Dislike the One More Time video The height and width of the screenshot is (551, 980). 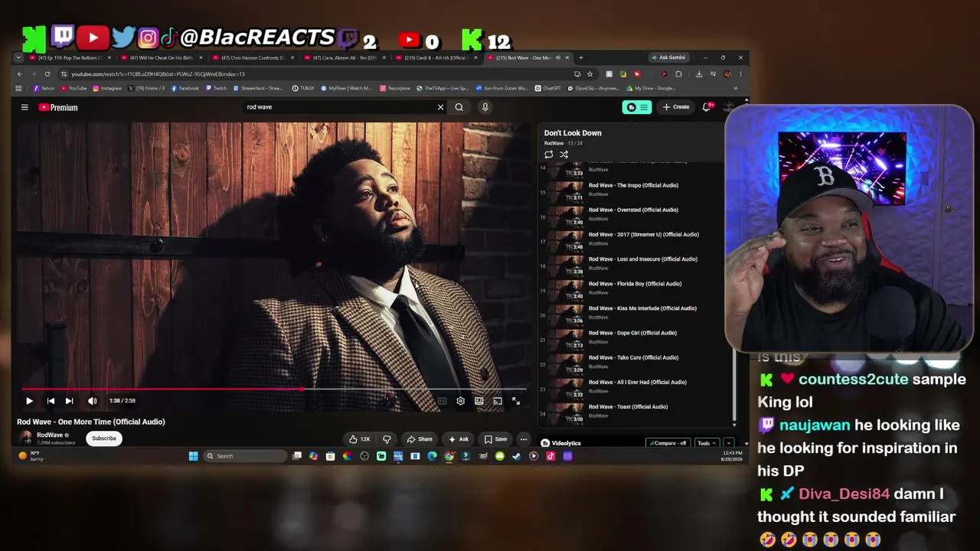pyautogui.click(x=387, y=439)
